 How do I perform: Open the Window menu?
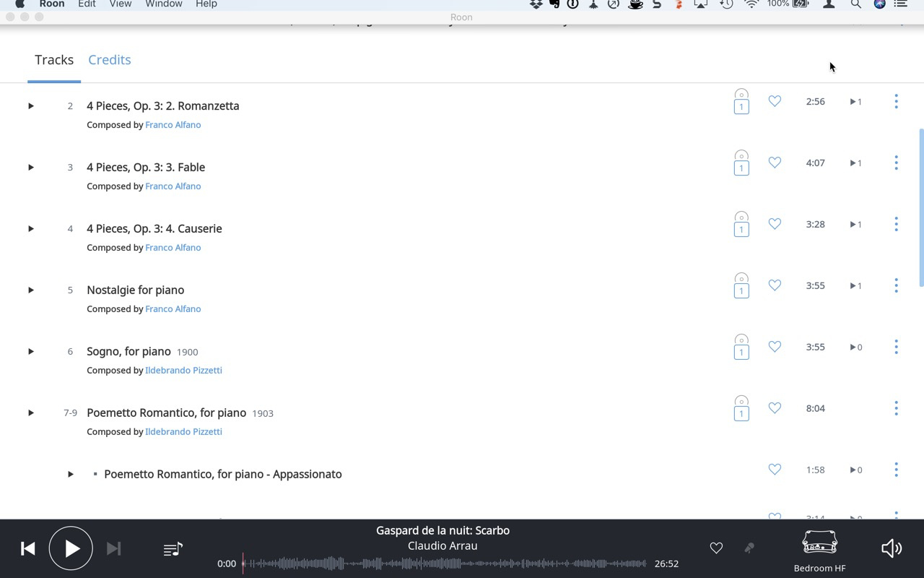click(x=164, y=4)
